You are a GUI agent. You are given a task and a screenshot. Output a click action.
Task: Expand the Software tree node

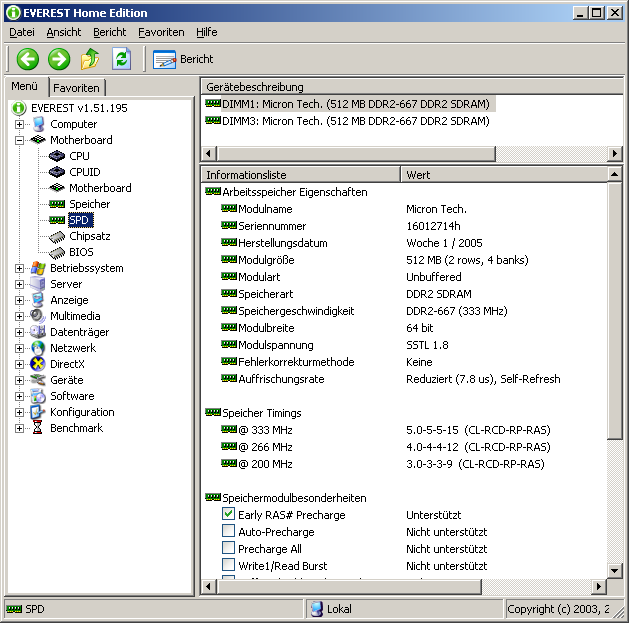[19, 396]
